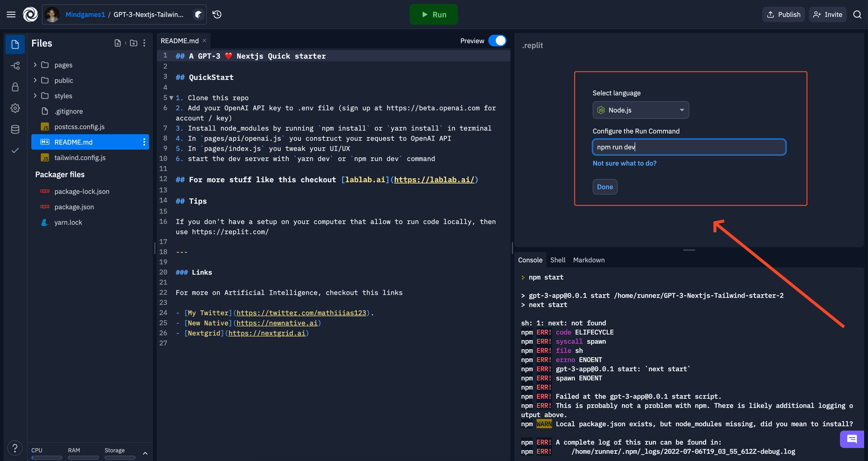Viewport: 868px width, 461px height.
Task: Open the nextgrid.ai link
Action: [x=267, y=333]
